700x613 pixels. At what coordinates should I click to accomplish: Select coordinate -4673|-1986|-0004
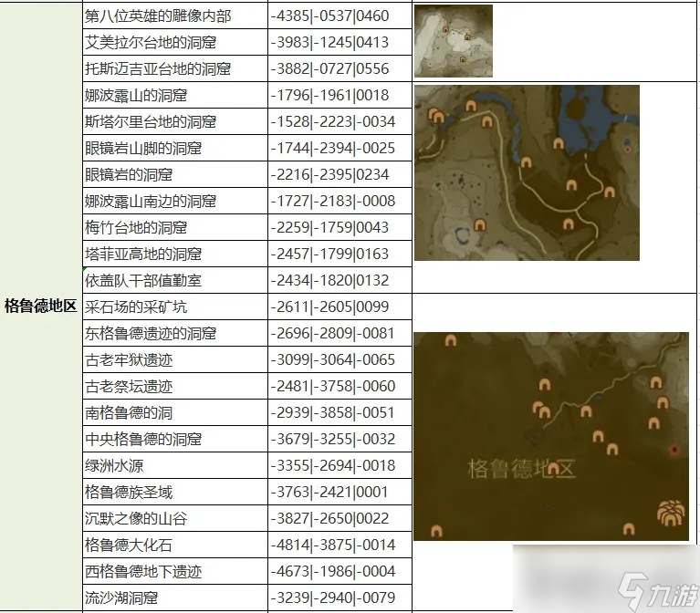tap(332, 572)
